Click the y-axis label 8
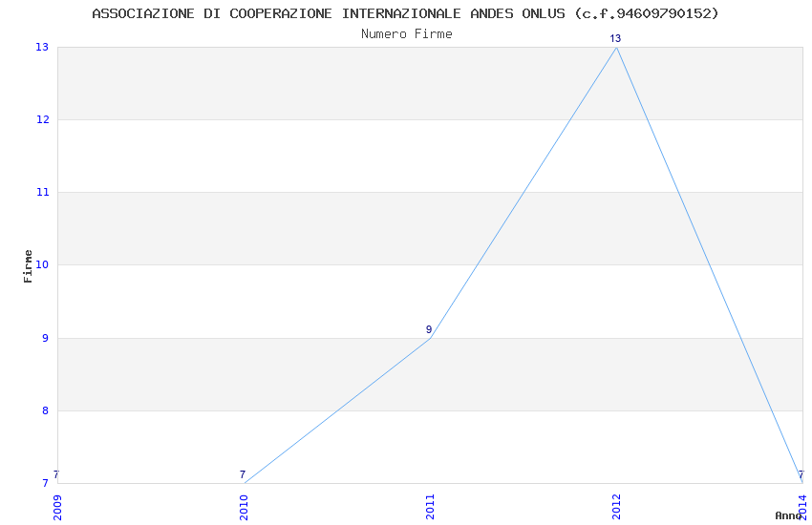Viewport: 812px width, 525px height. point(45,410)
